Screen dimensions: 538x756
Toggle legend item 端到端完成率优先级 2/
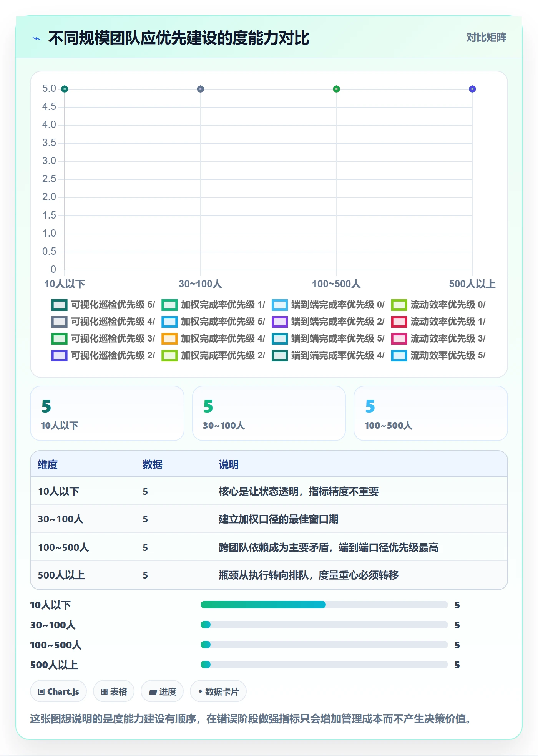[328, 322]
